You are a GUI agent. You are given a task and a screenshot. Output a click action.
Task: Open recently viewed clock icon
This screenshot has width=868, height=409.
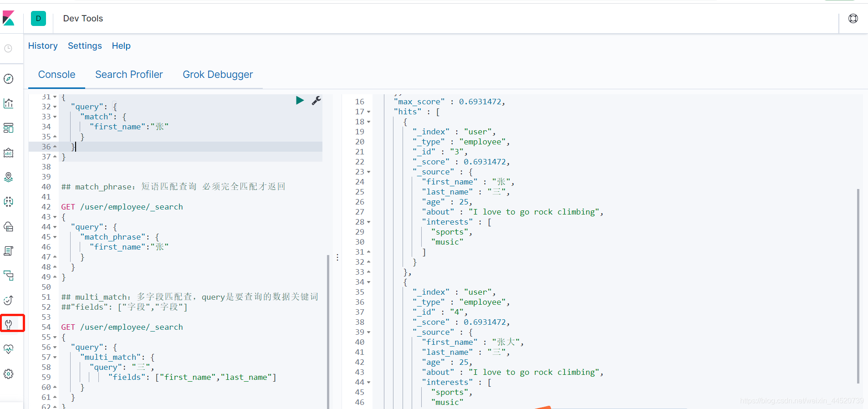coord(8,48)
